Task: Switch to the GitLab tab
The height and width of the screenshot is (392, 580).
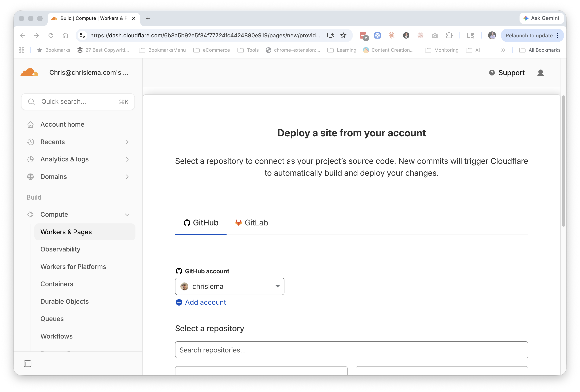Action: click(252, 223)
